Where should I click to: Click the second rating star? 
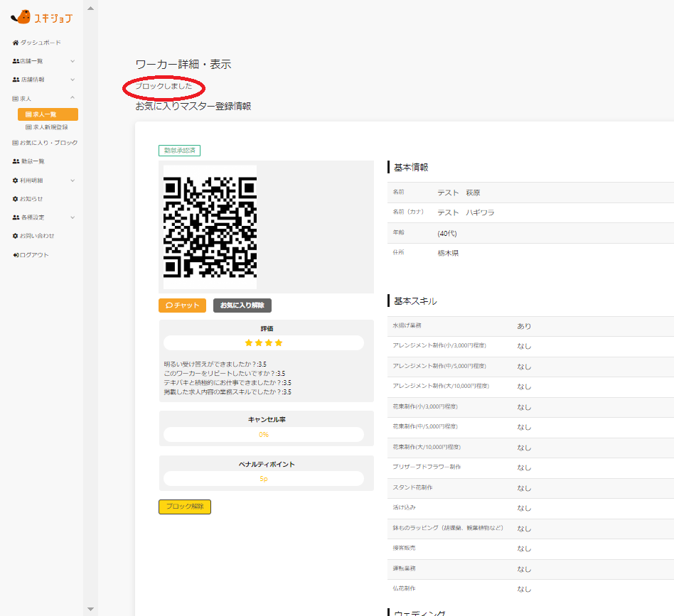(x=259, y=342)
